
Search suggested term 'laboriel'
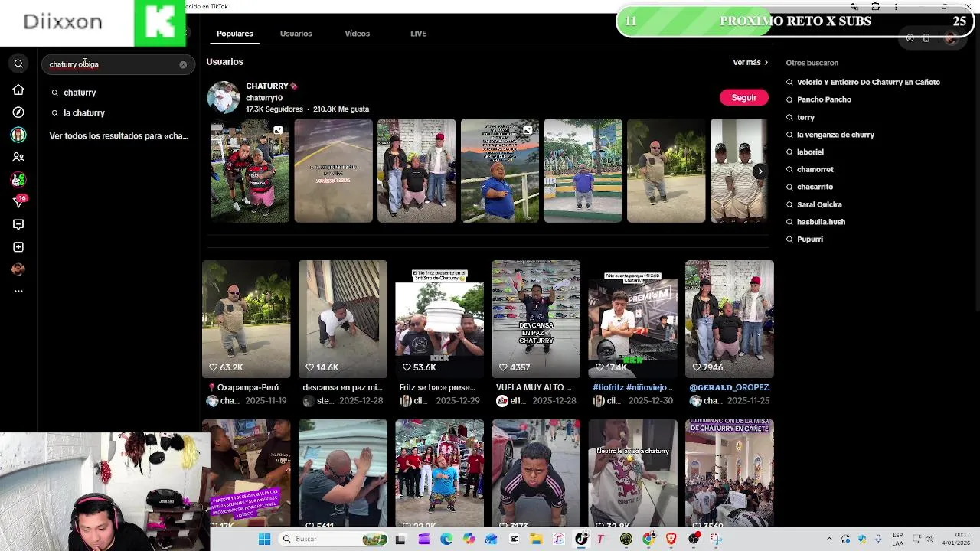(810, 152)
